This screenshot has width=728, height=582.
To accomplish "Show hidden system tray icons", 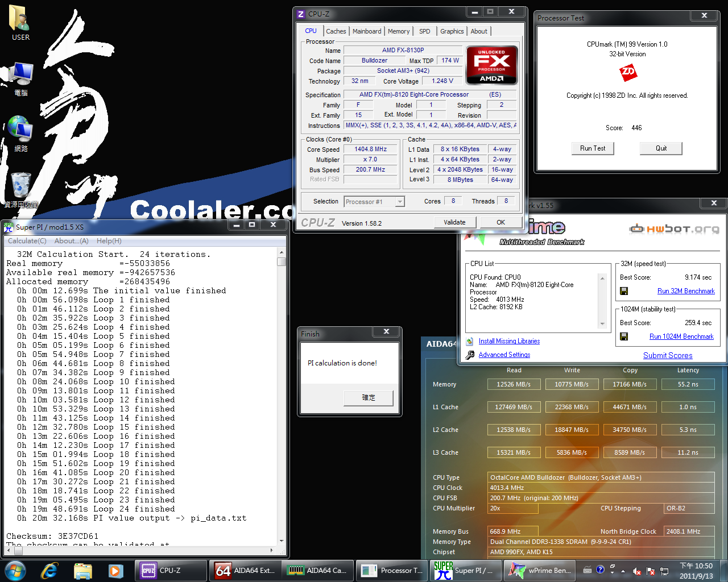I will [x=623, y=571].
